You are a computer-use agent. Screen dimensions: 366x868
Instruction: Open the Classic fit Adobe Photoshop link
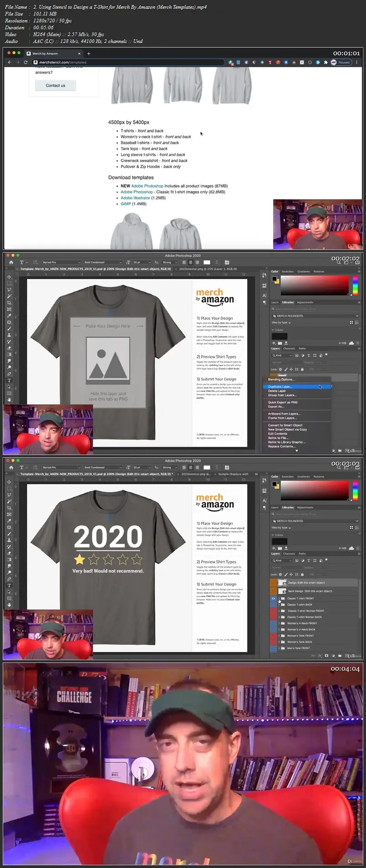tap(137, 192)
